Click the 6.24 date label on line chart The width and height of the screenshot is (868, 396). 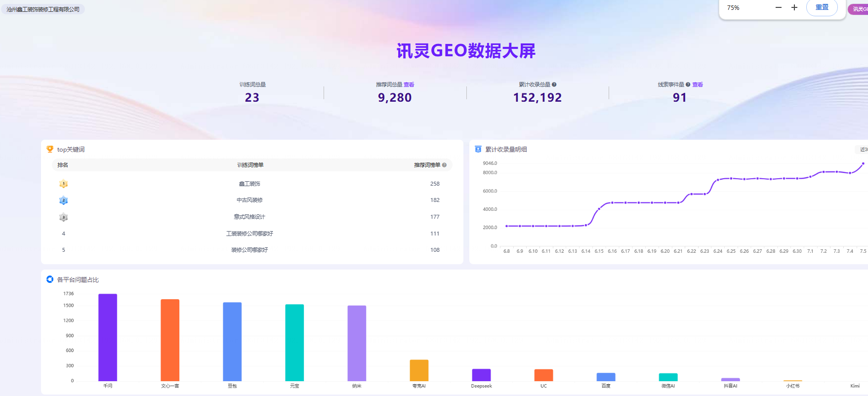coord(718,251)
